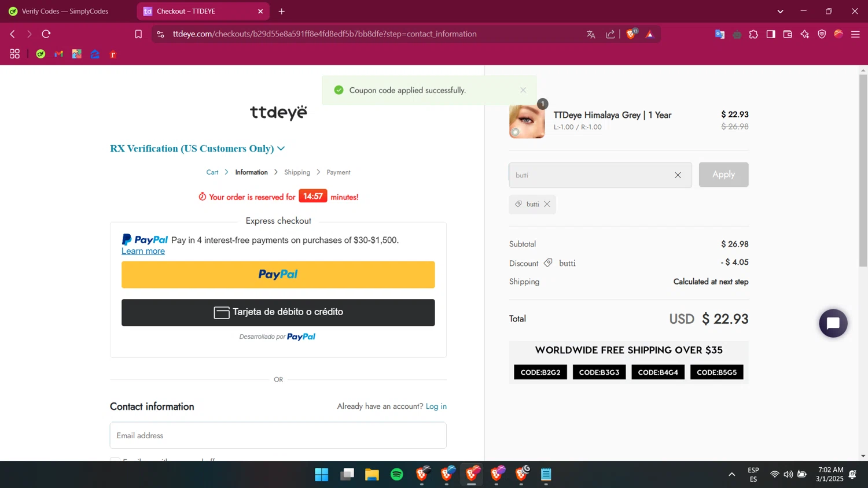Share this page icon
The height and width of the screenshot is (488, 868).
(x=610, y=34)
